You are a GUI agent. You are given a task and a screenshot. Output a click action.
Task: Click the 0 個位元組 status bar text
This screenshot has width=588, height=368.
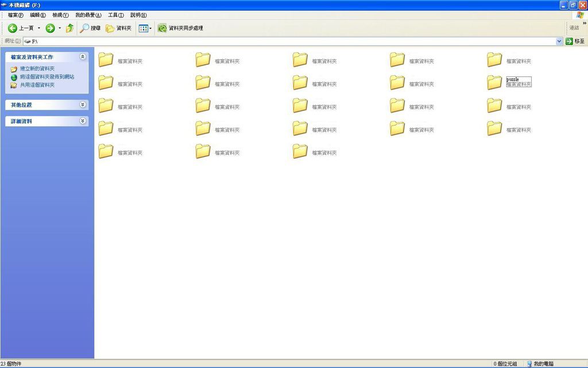point(505,364)
